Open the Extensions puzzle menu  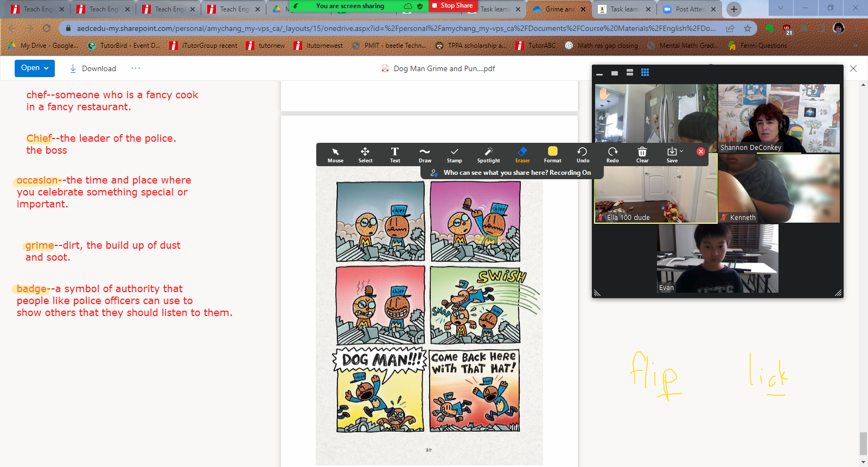pyautogui.click(x=804, y=28)
